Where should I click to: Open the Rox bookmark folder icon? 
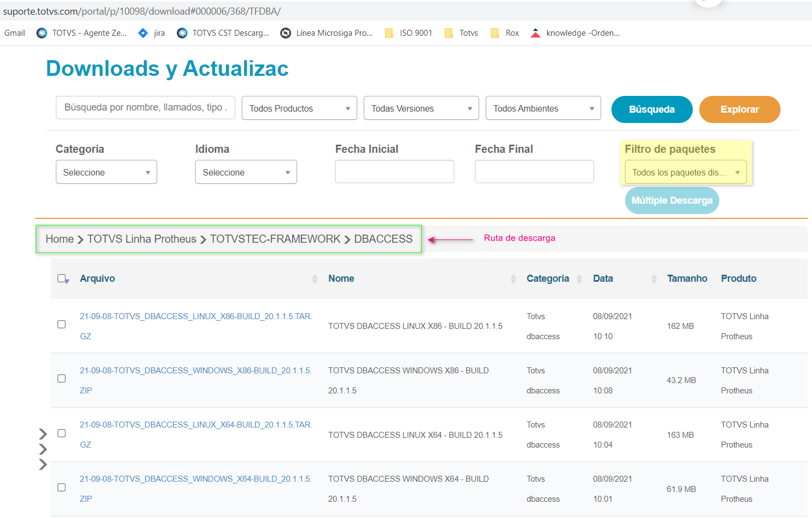tap(495, 33)
